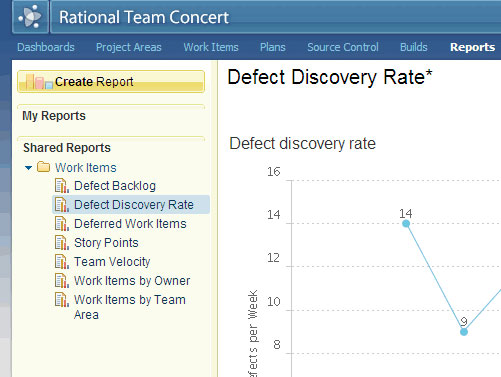Select the chart data point labeled 9
The width and height of the screenshot is (501, 377).
click(464, 332)
